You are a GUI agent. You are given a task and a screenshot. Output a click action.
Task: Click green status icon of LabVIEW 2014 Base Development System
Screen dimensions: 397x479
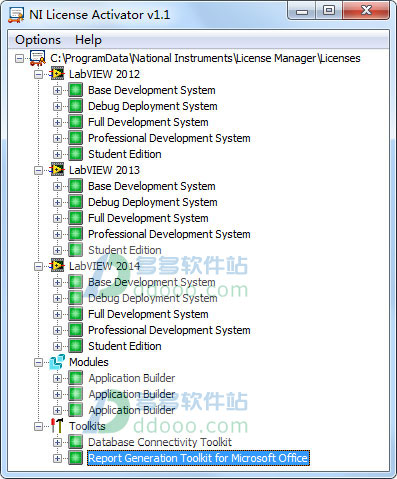pyautogui.click(x=76, y=282)
